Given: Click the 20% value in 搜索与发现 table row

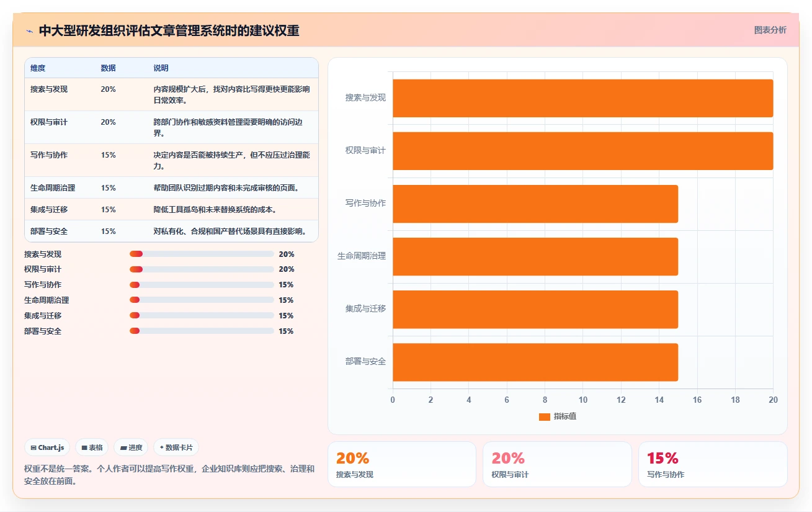Looking at the screenshot, I should pos(108,89).
